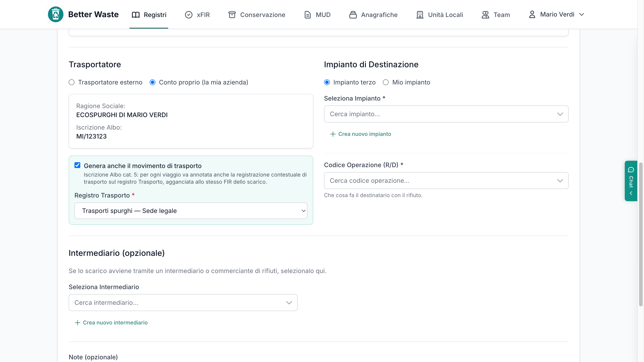This screenshot has width=644, height=362.
Task: Click the Conservazione archive box icon
Action: 232,15
